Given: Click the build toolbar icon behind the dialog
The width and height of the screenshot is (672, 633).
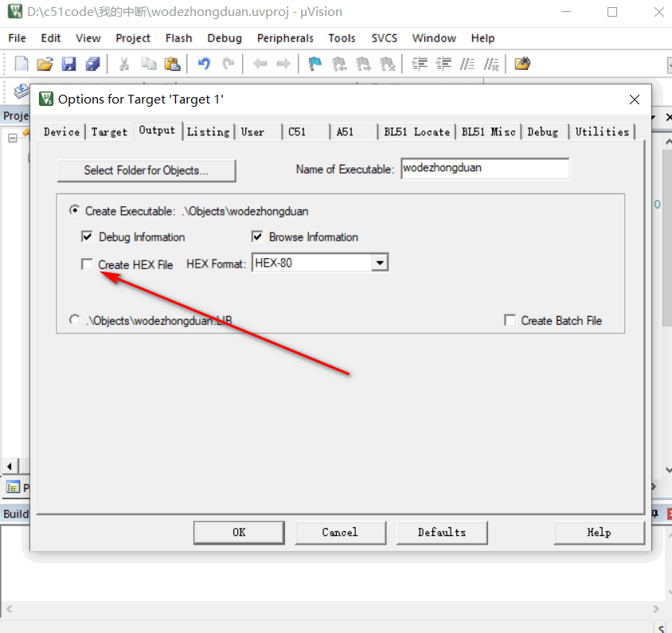Looking at the screenshot, I should 21,91.
